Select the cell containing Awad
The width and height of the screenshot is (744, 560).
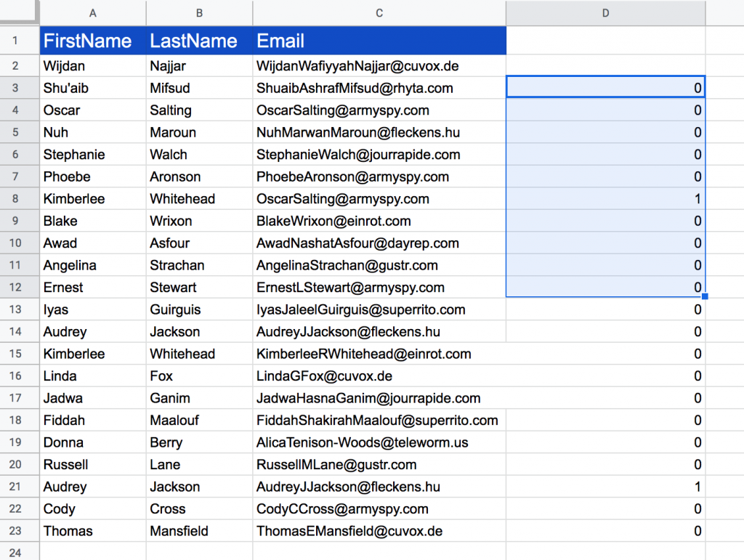pyautogui.click(x=93, y=243)
